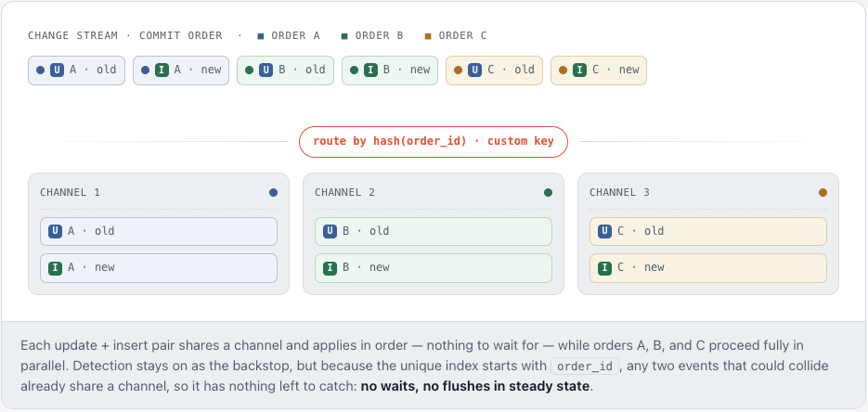868x412 pixels.
Task: Click the I badge in Channel 3 row C · new
Action: tap(604, 268)
